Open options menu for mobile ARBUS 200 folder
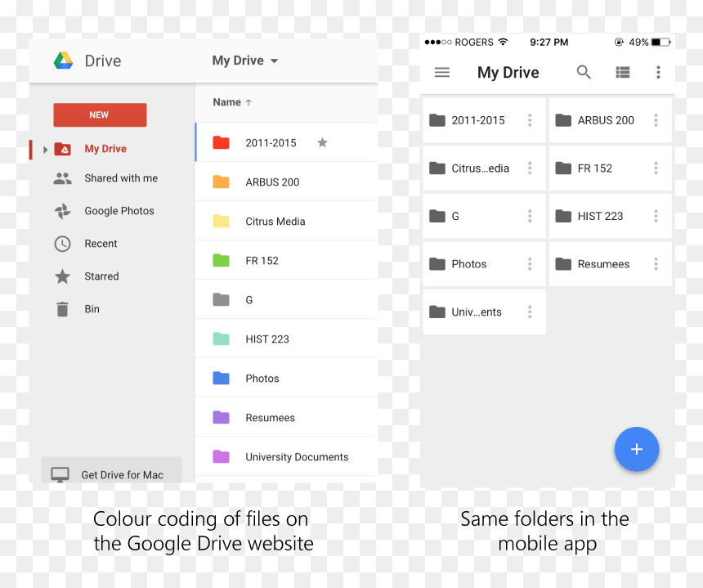The image size is (703, 588). (x=656, y=120)
